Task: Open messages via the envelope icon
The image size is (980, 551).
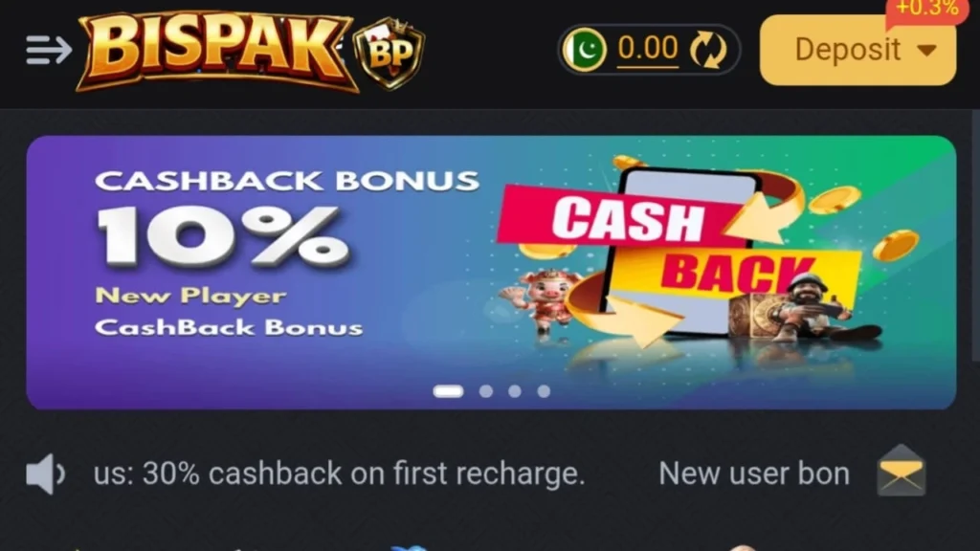Action: (x=902, y=471)
